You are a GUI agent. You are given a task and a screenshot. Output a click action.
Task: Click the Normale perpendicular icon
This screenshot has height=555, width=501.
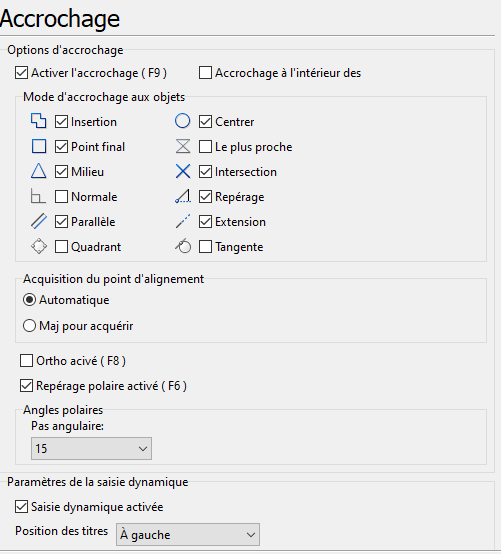tap(38, 196)
